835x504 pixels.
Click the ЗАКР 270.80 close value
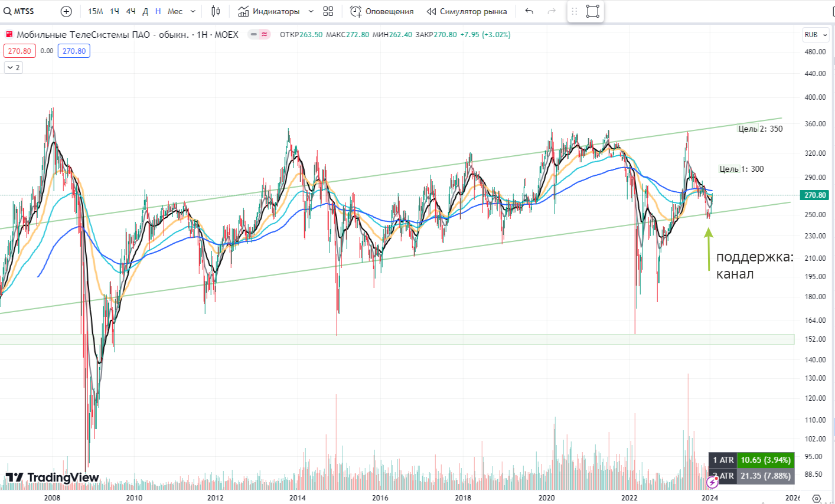click(436, 35)
